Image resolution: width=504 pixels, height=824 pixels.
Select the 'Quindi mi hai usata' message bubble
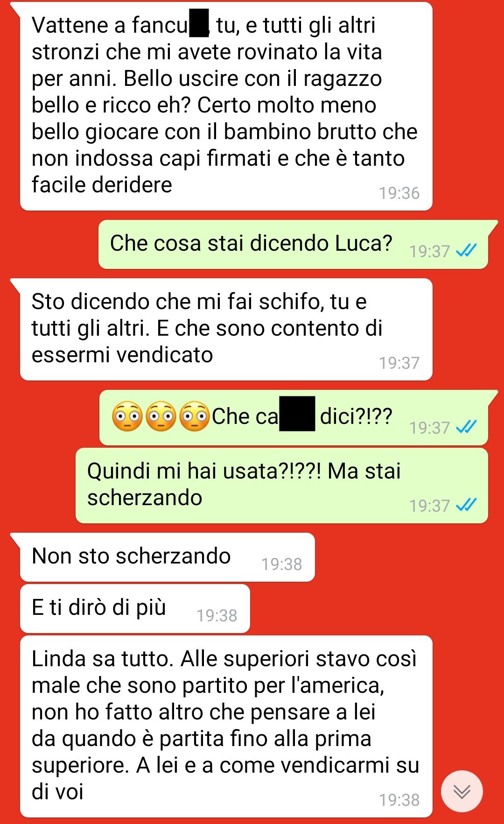coord(281,486)
